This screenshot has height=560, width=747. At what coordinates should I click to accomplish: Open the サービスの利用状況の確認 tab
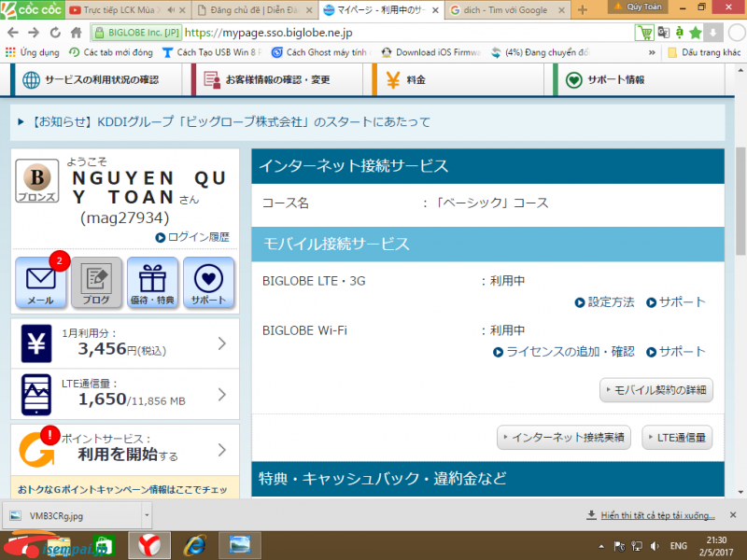click(96, 79)
